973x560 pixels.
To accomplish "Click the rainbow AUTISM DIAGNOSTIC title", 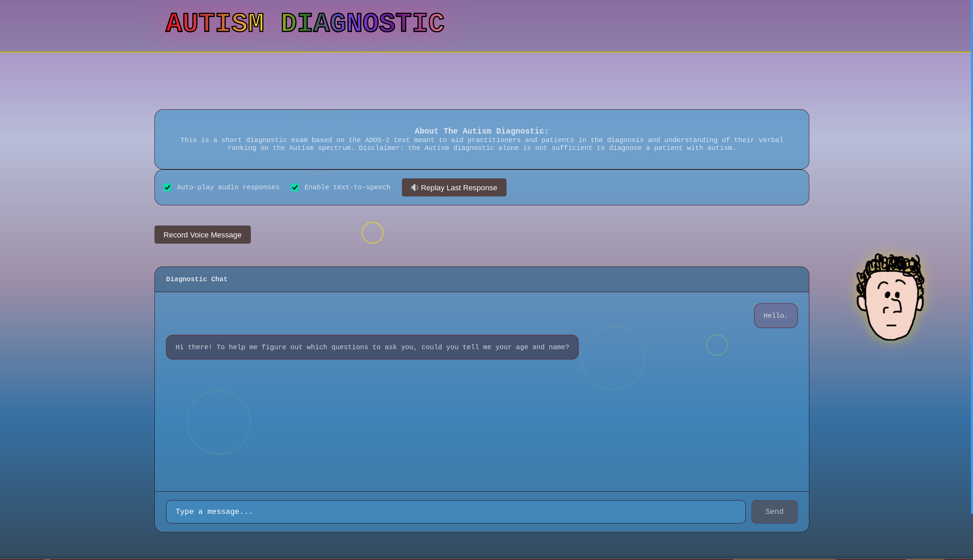I will pyautogui.click(x=305, y=23).
